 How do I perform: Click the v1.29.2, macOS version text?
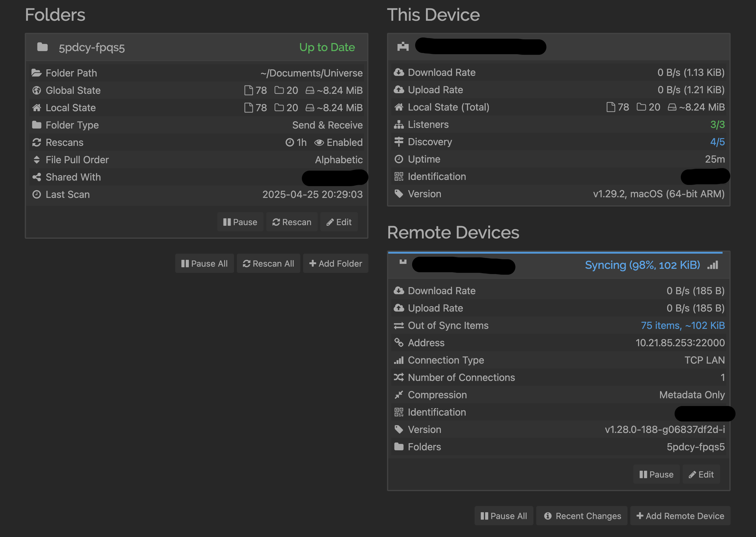658,194
